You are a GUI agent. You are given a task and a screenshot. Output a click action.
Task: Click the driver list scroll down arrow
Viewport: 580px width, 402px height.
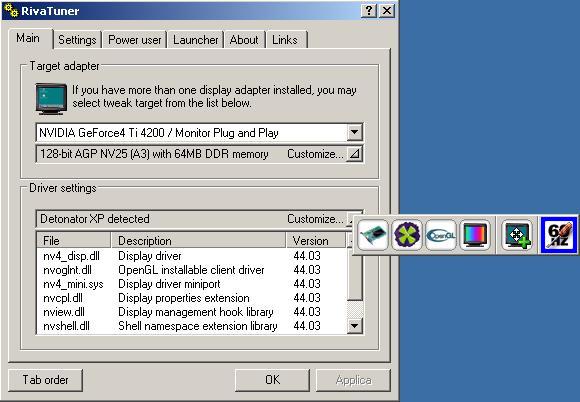[354, 326]
